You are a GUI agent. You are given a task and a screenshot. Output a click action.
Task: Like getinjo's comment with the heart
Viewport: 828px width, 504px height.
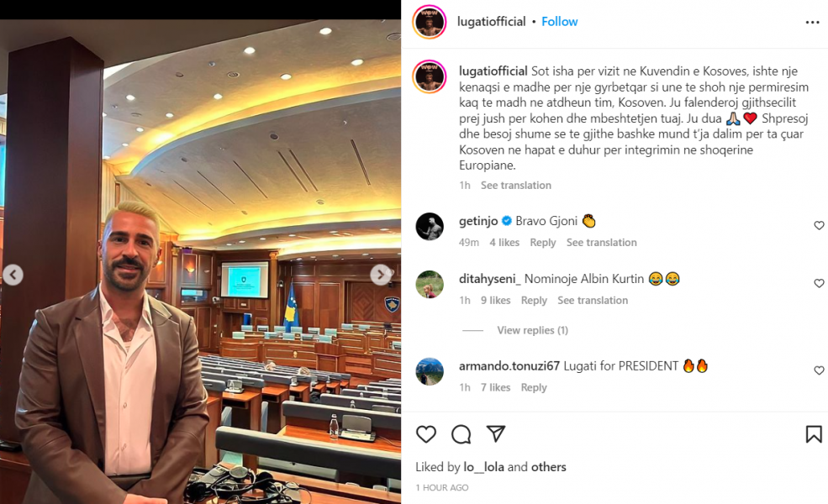click(x=819, y=225)
